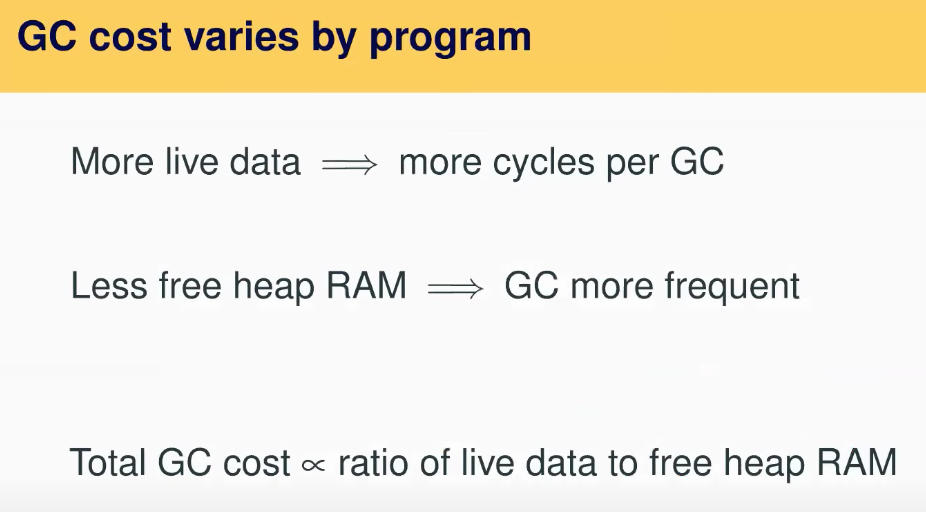Click the slide title 'GC cost varies by program'

click(x=274, y=37)
